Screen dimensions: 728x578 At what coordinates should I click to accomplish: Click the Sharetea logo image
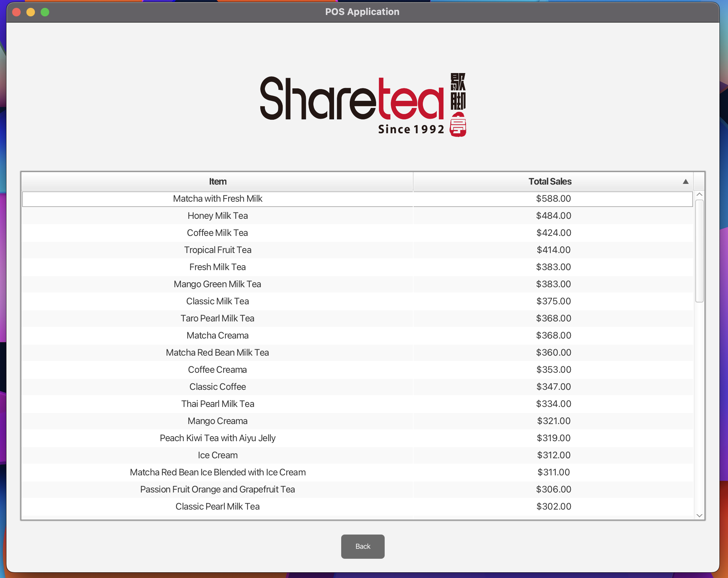[363, 105]
